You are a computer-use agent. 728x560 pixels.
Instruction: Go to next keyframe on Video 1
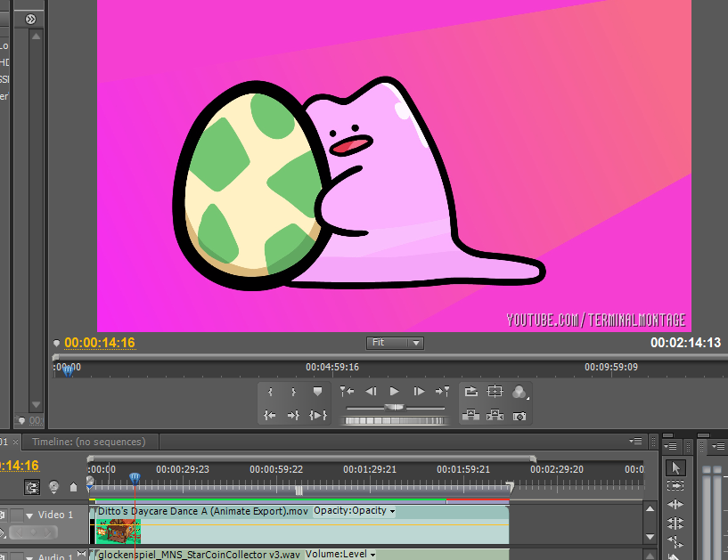point(47,532)
